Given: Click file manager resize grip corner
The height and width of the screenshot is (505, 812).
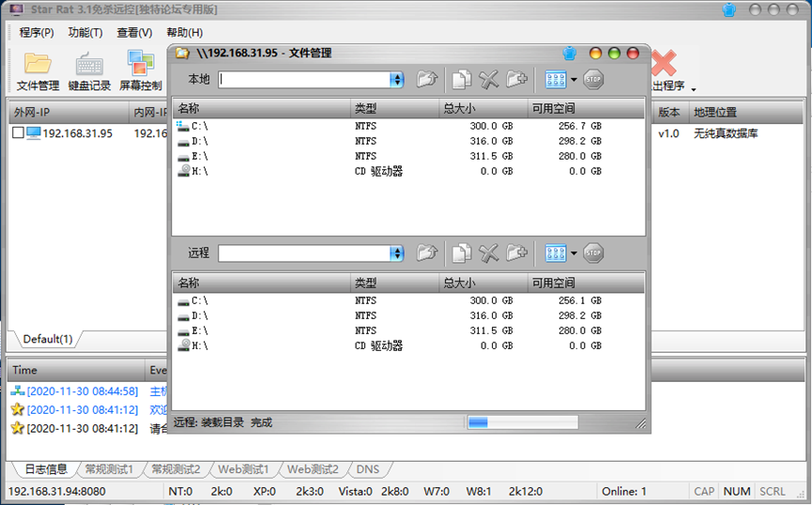Looking at the screenshot, I should [641, 423].
